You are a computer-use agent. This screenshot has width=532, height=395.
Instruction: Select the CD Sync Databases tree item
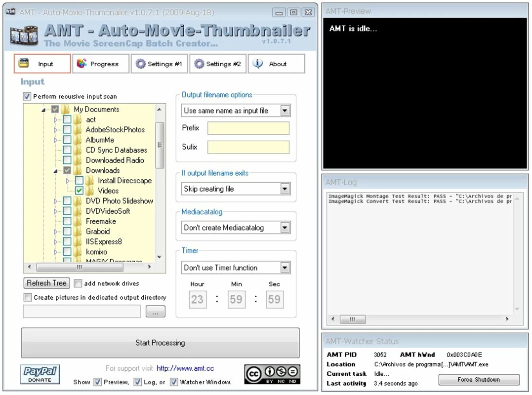coord(117,150)
